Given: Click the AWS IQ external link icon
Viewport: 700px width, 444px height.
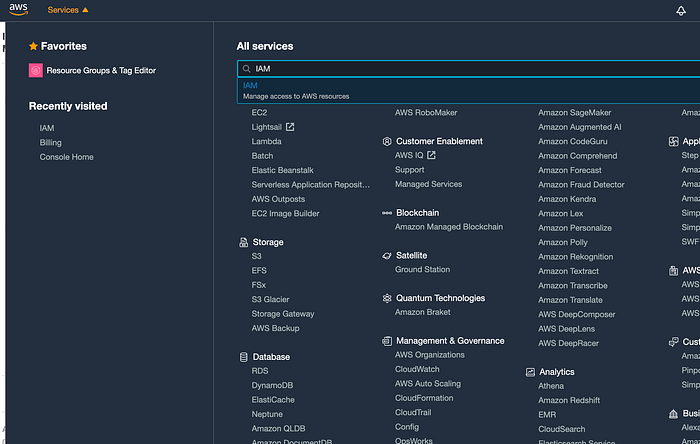Looking at the screenshot, I should click(431, 155).
